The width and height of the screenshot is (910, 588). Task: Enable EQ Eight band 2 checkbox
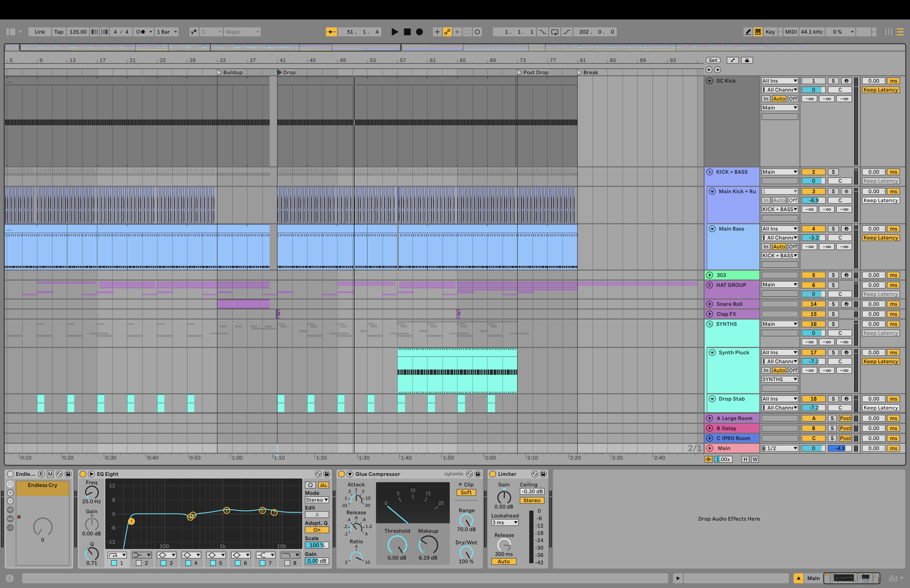click(139, 563)
